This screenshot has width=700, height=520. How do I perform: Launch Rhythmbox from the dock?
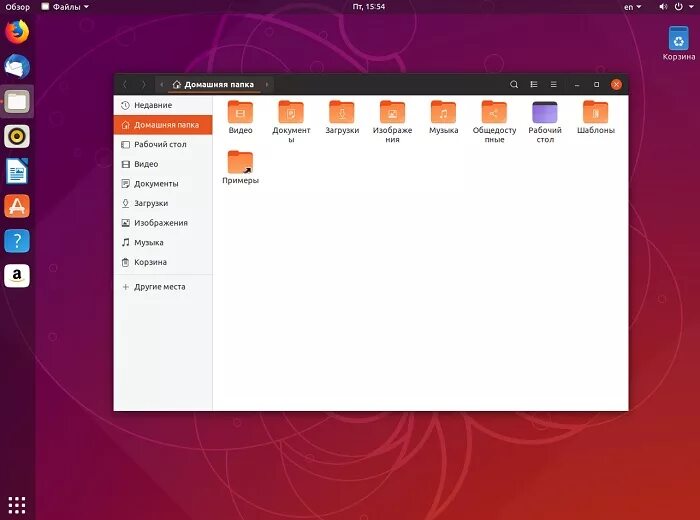pos(17,136)
